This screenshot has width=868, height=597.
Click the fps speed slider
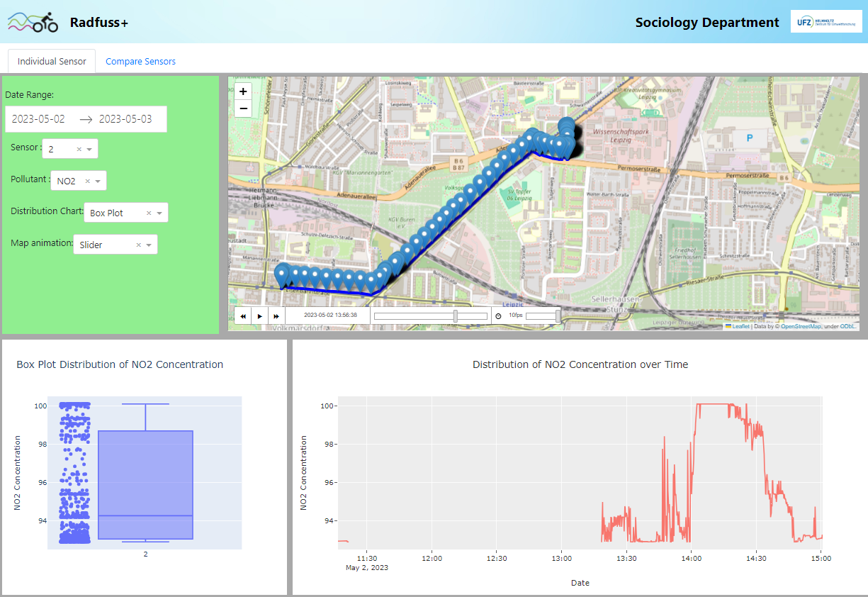point(543,316)
